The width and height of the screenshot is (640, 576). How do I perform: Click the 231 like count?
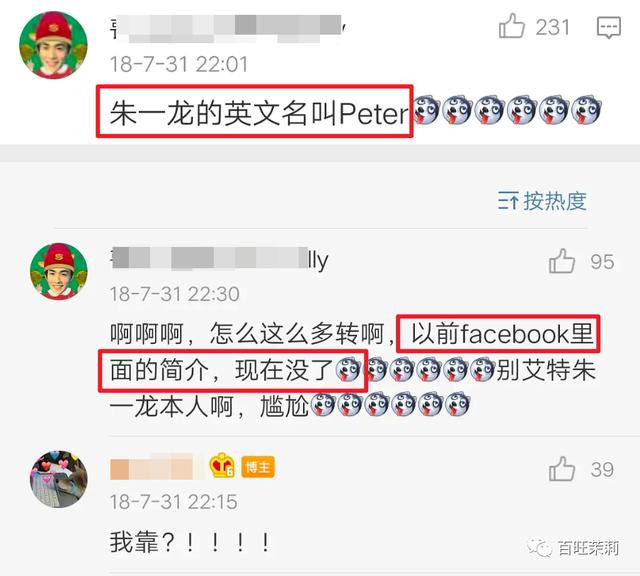pyautogui.click(x=552, y=28)
